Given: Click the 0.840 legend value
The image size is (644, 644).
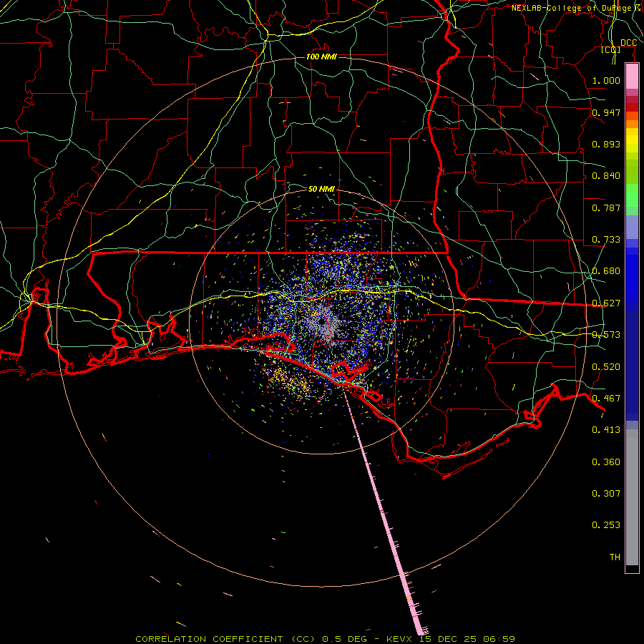Looking at the screenshot, I should pyautogui.click(x=606, y=176).
